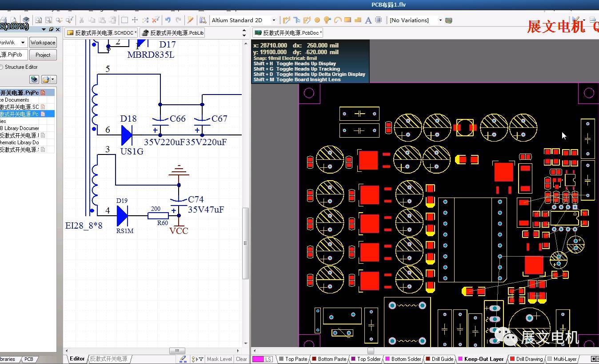Select the Structure Editor radio button

tap(1, 67)
